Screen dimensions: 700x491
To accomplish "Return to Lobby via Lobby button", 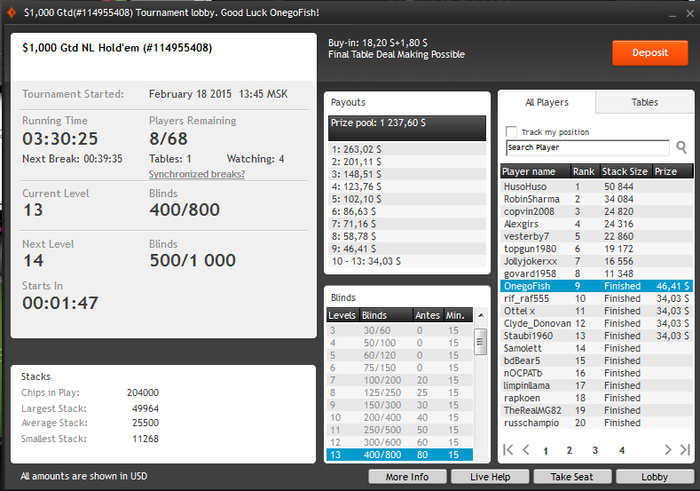I will pos(654,477).
